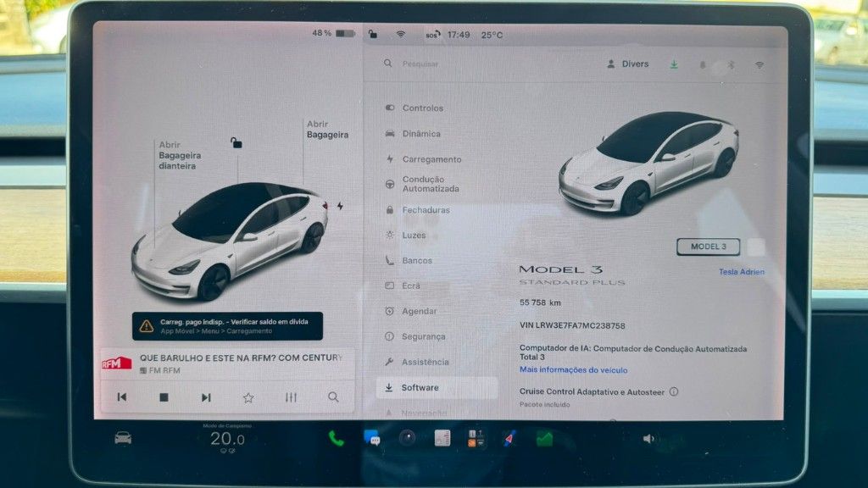Tap the green software download icon
Screen dimensions: 868x488
(x=674, y=64)
